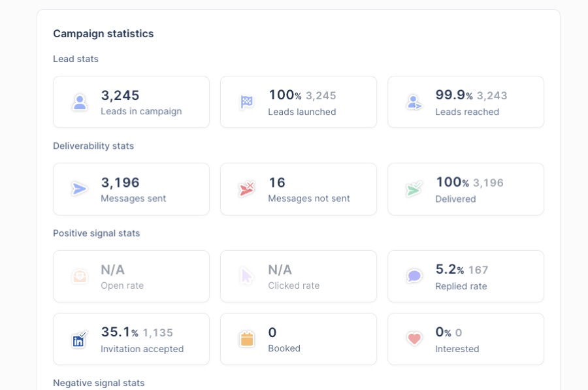Click the Negative signal stats section title
The image size is (588, 390).
pyautogui.click(x=99, y=383)
